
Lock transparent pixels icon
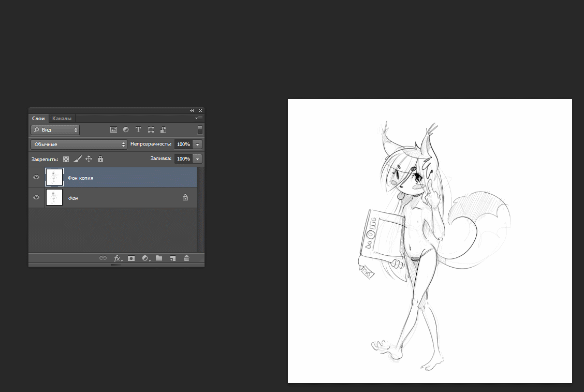pyautogui.click(x=66, y=159)
